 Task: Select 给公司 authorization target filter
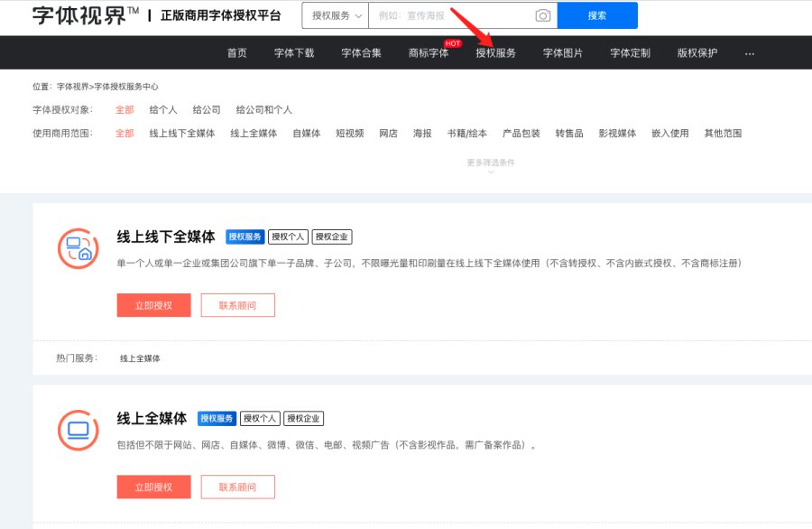coord(207,109)
